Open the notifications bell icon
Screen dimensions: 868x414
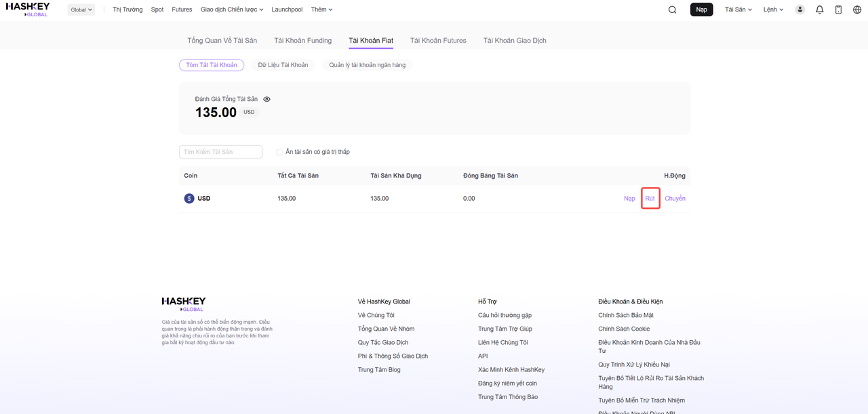(x=819, y=9)
